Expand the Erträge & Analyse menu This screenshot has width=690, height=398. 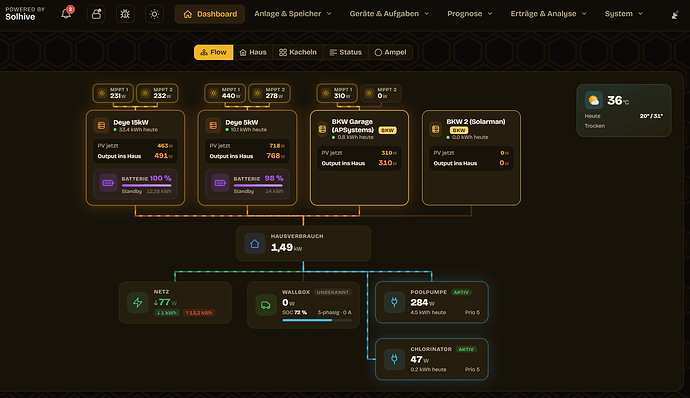[x=548, y=14]
